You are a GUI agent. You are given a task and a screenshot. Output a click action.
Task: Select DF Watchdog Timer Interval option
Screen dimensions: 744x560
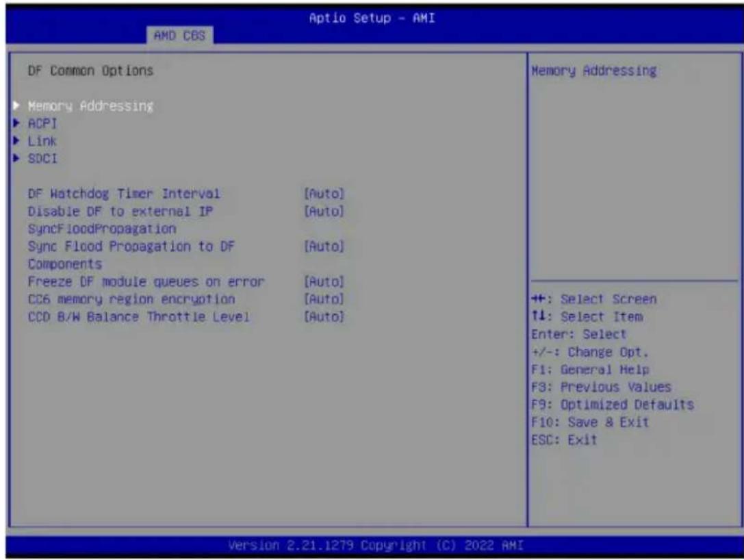[x=124, y=194]
